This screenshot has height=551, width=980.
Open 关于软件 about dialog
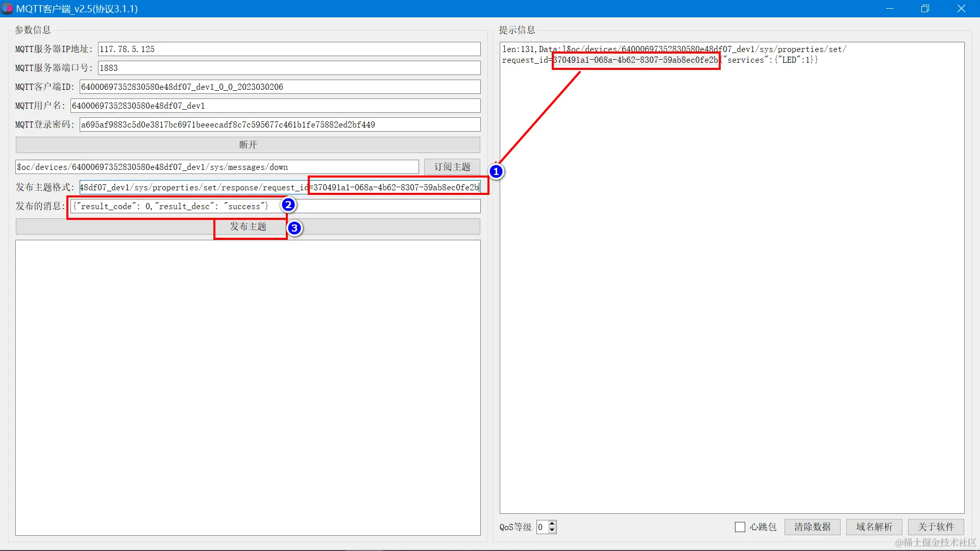pos(936,527)
